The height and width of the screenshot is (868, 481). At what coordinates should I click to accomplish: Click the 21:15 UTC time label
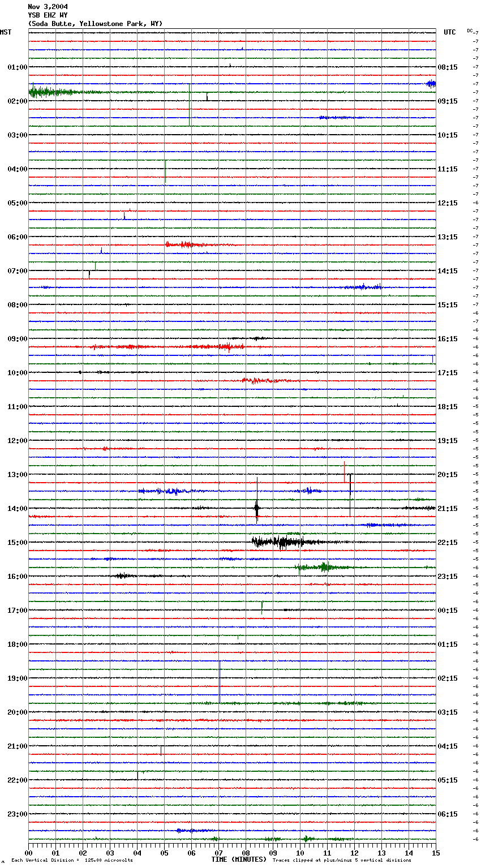[x=448, y=509]
